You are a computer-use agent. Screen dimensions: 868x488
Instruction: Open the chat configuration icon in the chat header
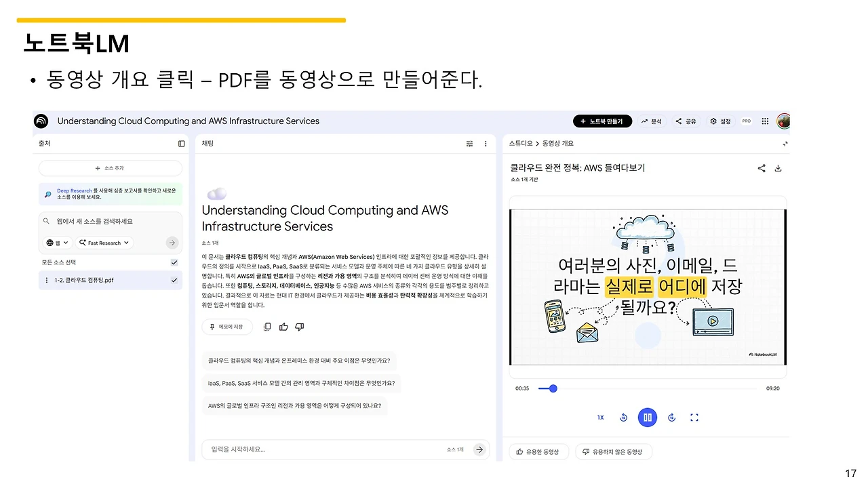coord(469,143)
